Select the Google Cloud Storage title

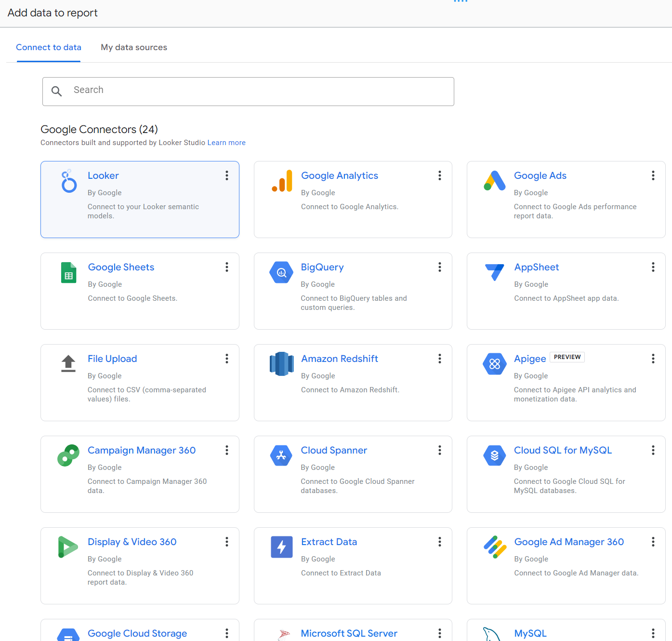pos(137,633)
